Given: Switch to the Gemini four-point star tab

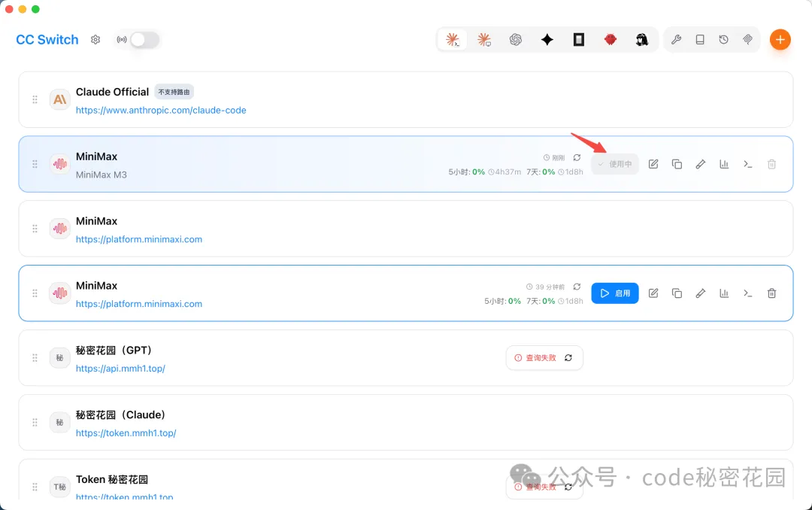Looking at the screenshot, I should tap(547, 40).
